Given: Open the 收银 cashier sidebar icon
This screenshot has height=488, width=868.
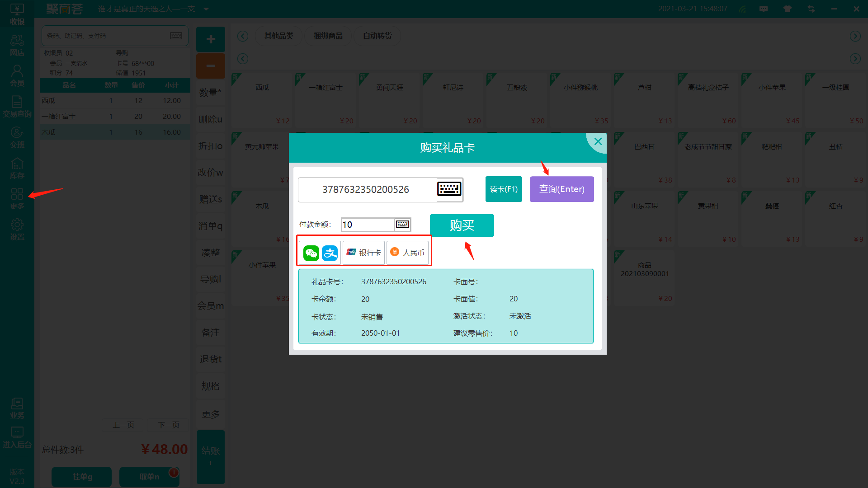Looking at the screenshot, I should tap(17, 14).
